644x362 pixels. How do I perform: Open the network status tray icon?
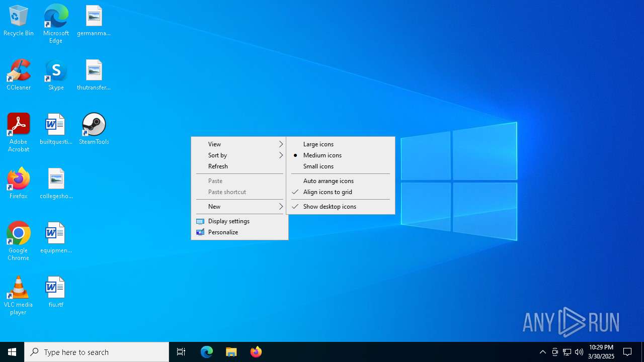tap(567, 352)
